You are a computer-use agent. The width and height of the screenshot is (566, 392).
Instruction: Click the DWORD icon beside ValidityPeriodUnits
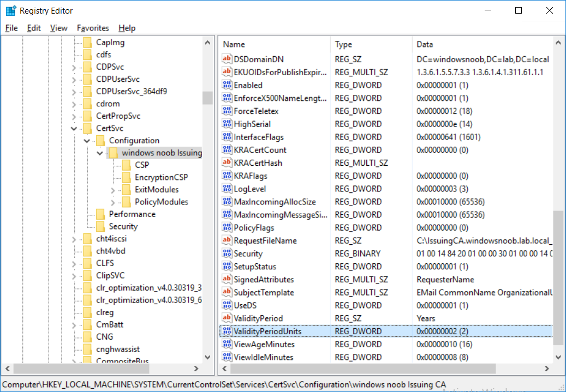[227, 331]
